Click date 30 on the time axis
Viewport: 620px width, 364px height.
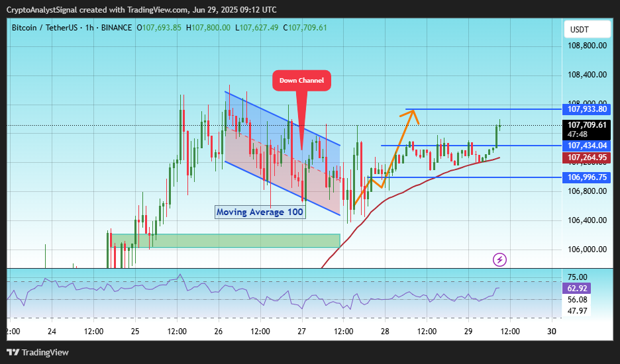552,331
